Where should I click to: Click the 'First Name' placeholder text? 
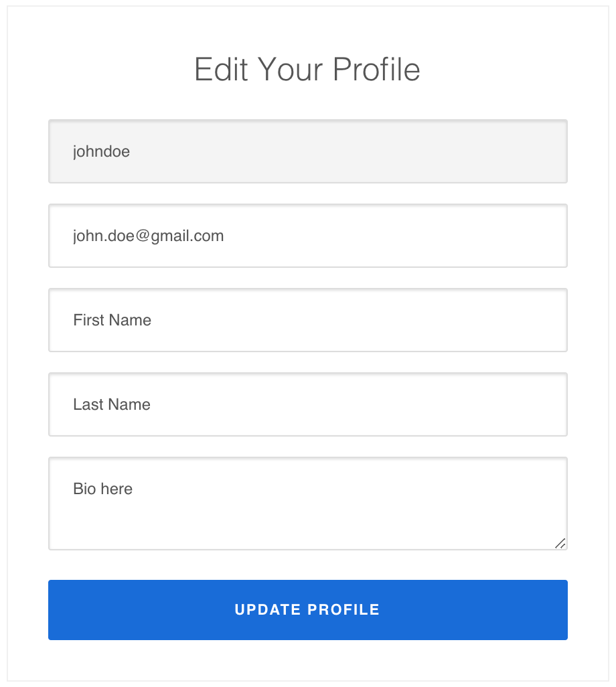(x=112, y=320)
